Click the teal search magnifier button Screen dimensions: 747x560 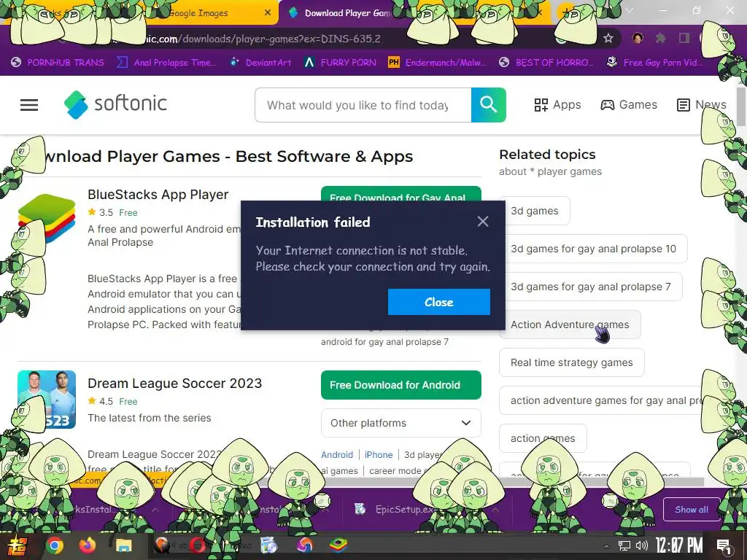pos(488,105)
